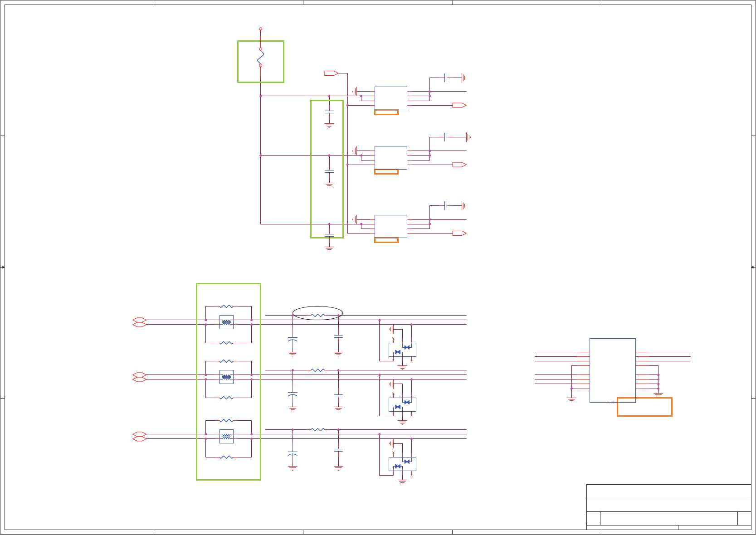This screenshot has width=756, height=535.
Task: Click the lowest regulator output port flag
Action: (459, 233)
